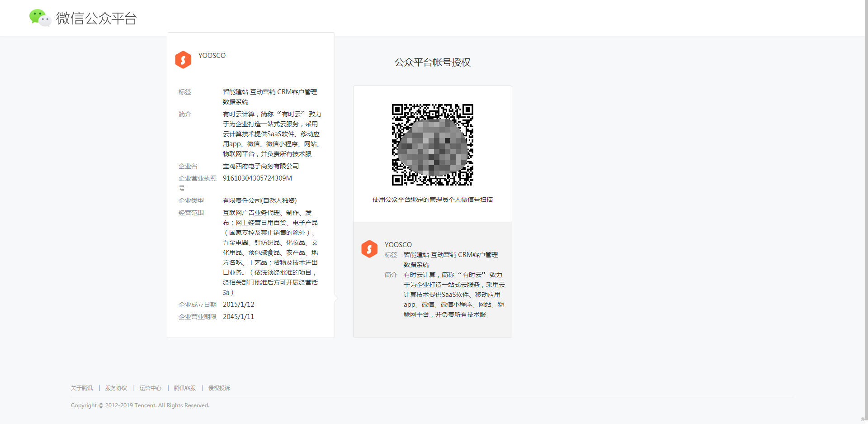Click the 简介 label below the QR code
This screenshot has height=424, width=868.
click(391, 275)
